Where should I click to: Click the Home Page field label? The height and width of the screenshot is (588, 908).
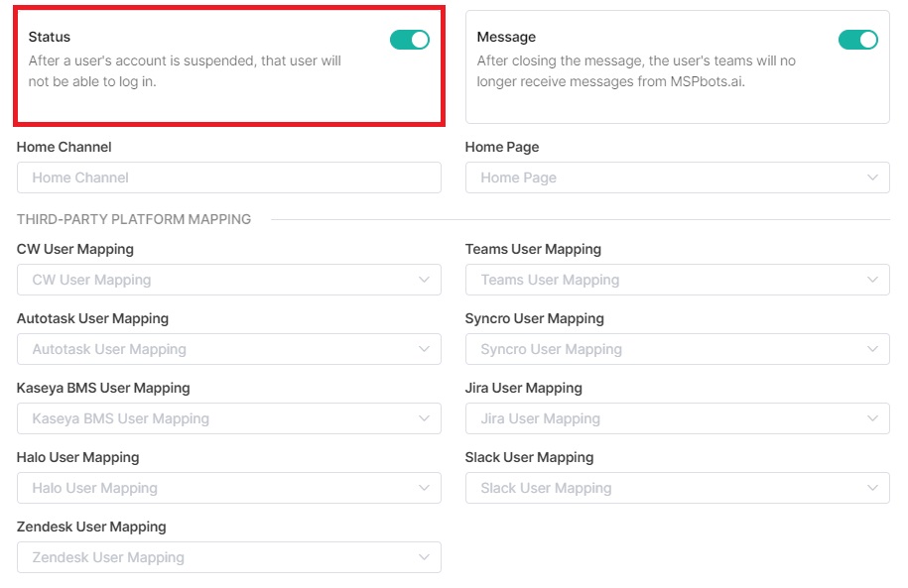pyautogui.click(x=502, y=147)
